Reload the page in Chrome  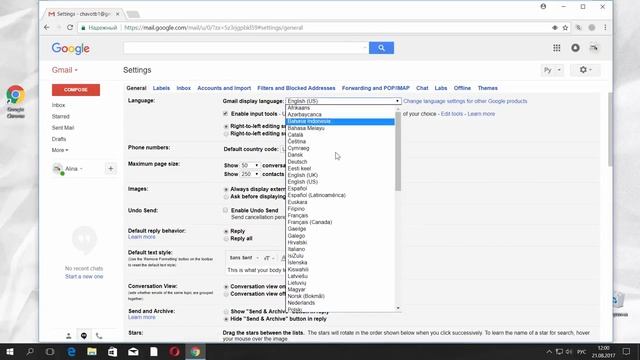(x=70, y=28)
